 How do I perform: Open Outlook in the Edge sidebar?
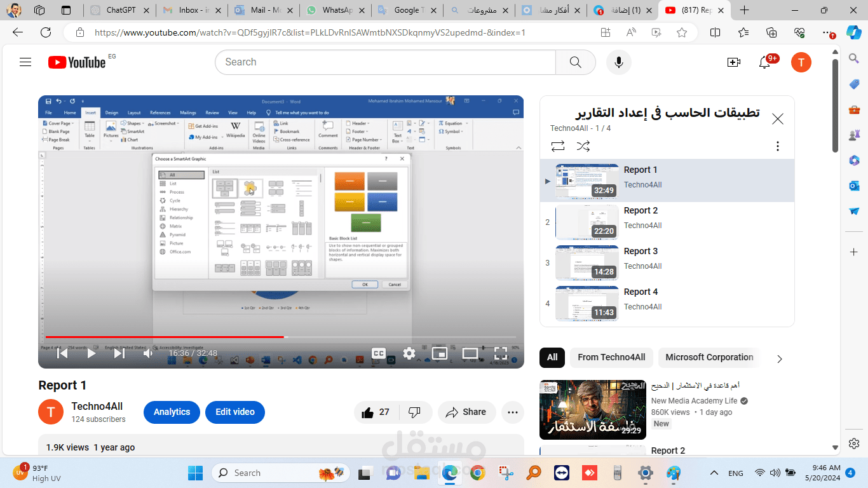pos(854,186)
